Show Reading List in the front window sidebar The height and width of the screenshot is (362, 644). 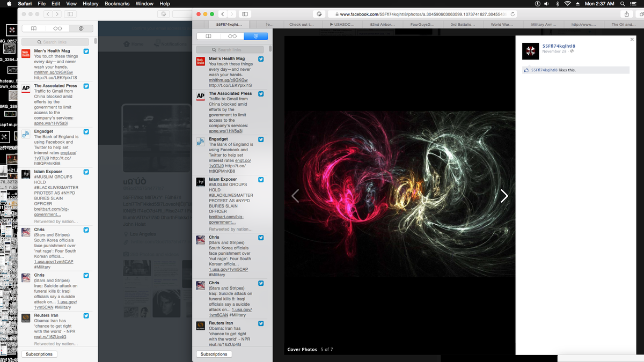[232, 36]
